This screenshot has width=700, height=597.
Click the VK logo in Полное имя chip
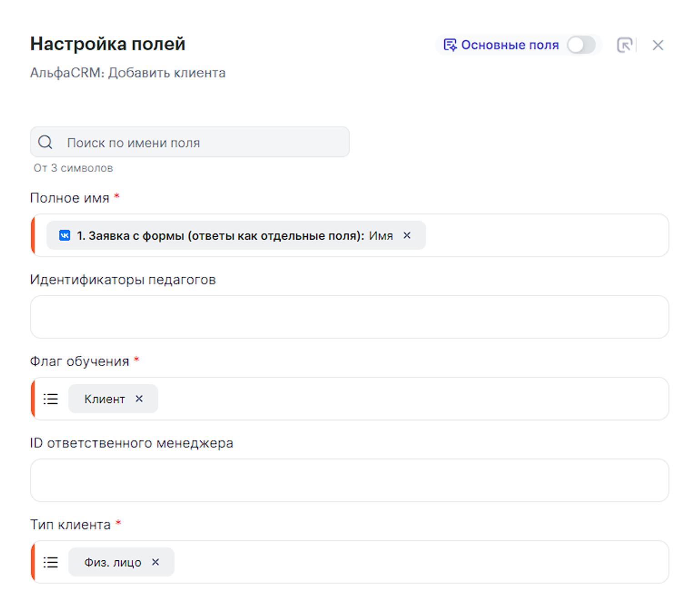tap(65, 235)
